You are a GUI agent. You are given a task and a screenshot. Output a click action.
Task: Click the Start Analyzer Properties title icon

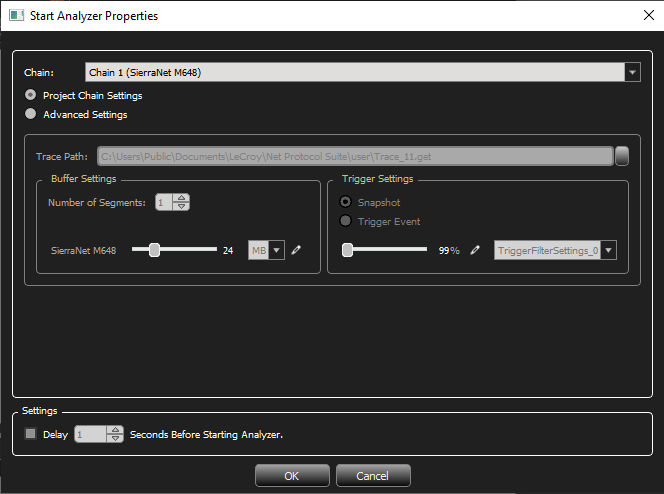[17, 16]
